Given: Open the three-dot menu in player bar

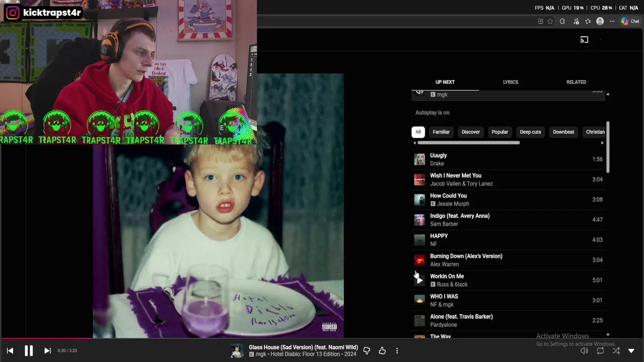Looking at the screenshot, I should (x=397, y=350).
